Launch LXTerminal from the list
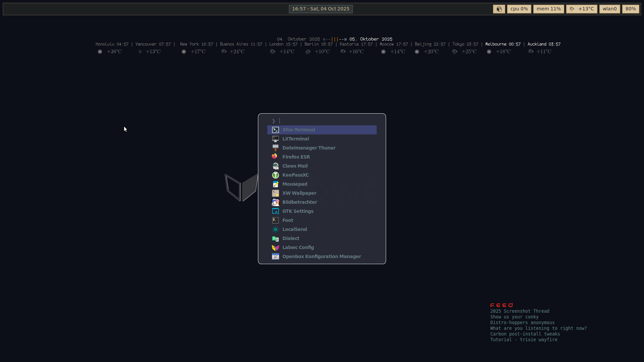The width and height of the screenshot is (644, 362). point(296,139)
